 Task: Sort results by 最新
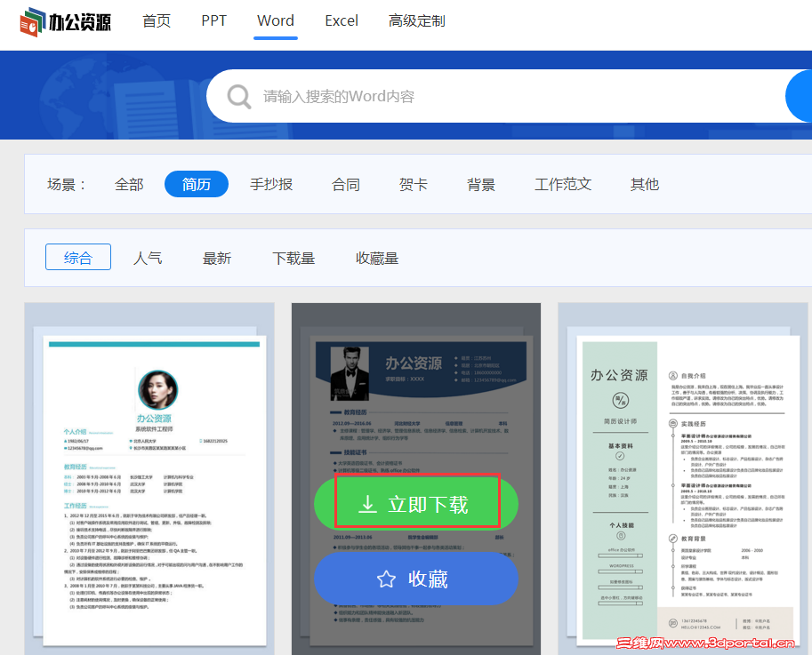pyautogui.click(x=217, y=258)
